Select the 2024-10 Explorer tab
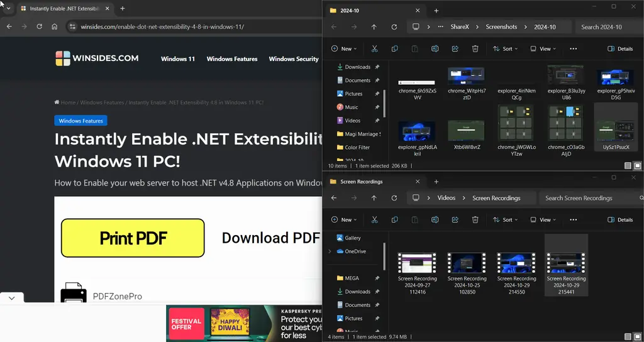The image size is (644, 342). point(375,11)
